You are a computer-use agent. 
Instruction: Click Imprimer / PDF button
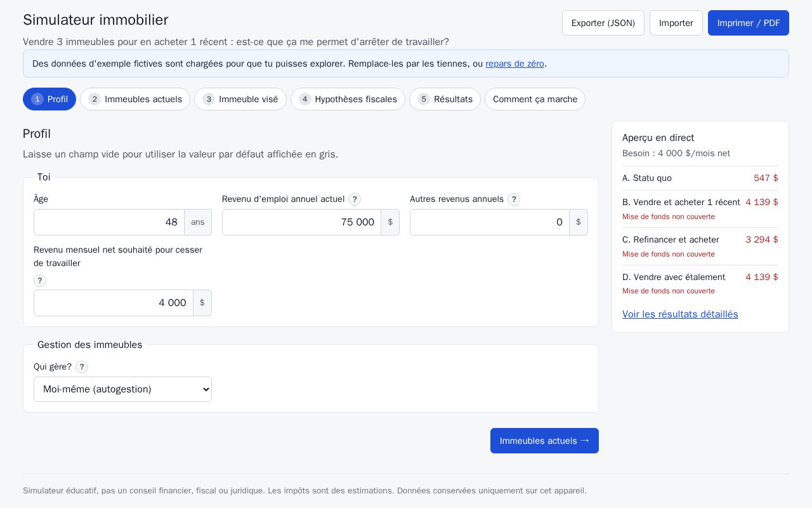pyautogui.click(x=749, y=23)
